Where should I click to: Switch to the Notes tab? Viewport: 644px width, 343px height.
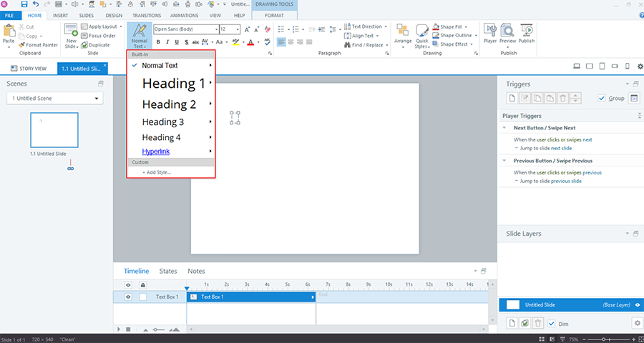(x=196, y=272)
